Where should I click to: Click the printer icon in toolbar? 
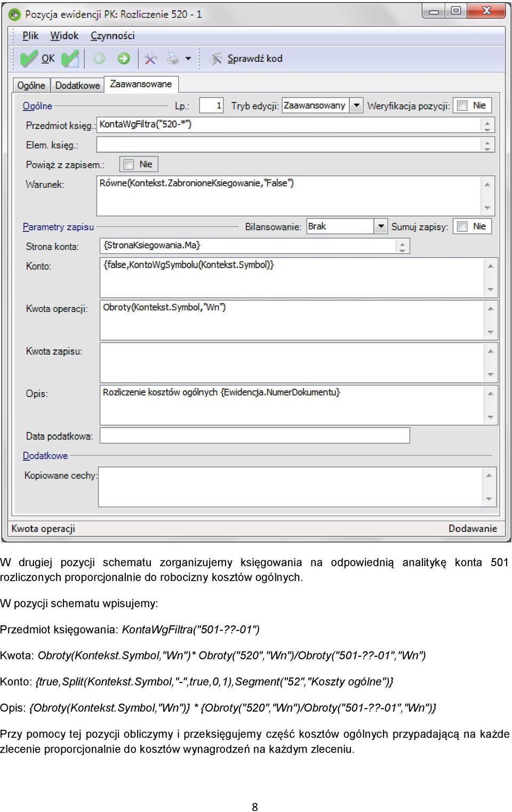coord(173,59)
